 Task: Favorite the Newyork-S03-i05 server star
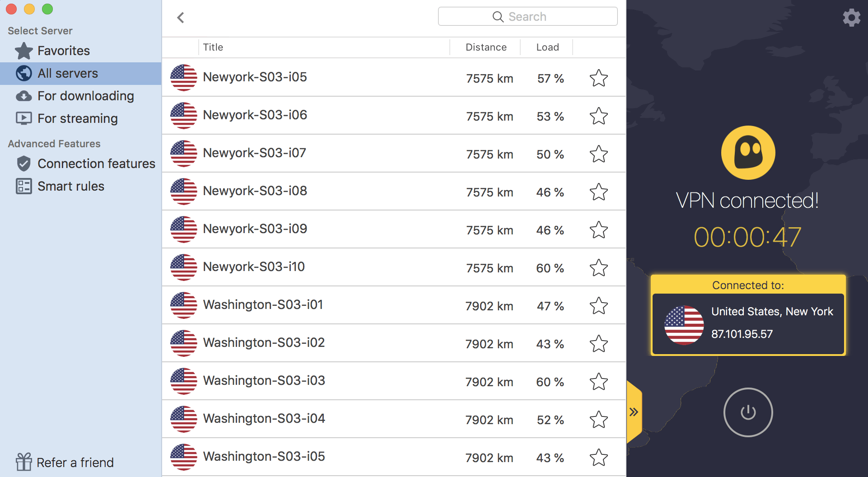click(599, 78)
